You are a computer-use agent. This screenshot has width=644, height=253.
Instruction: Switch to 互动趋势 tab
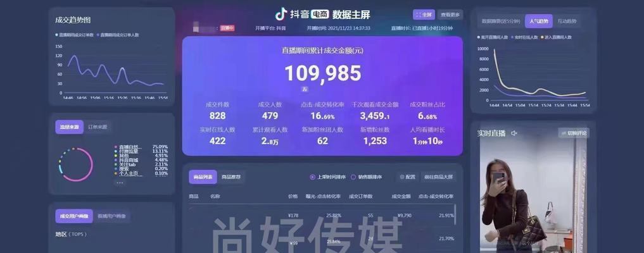pyautogui.click(x=567, y=22)
